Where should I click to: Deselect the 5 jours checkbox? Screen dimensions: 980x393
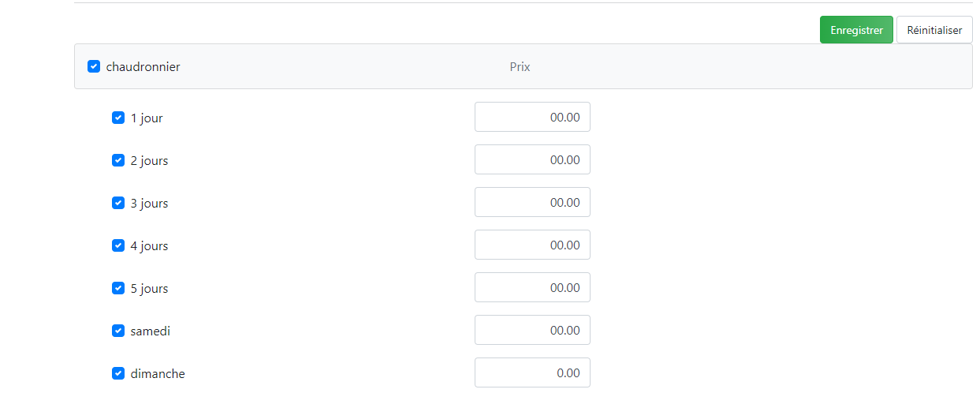point(118,288)
